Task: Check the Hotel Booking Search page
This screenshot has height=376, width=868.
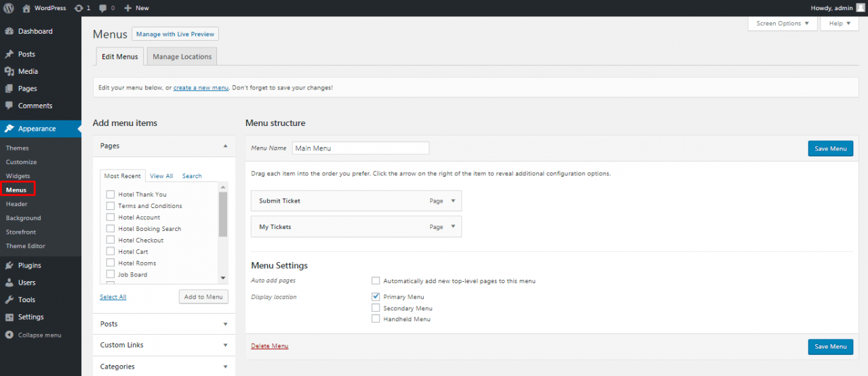Action: click(x=110, y=229)
